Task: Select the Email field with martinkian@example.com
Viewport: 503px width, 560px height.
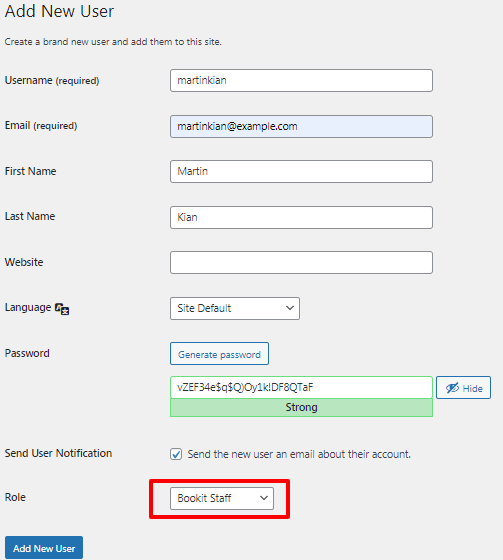Action: tap(301, 126)
